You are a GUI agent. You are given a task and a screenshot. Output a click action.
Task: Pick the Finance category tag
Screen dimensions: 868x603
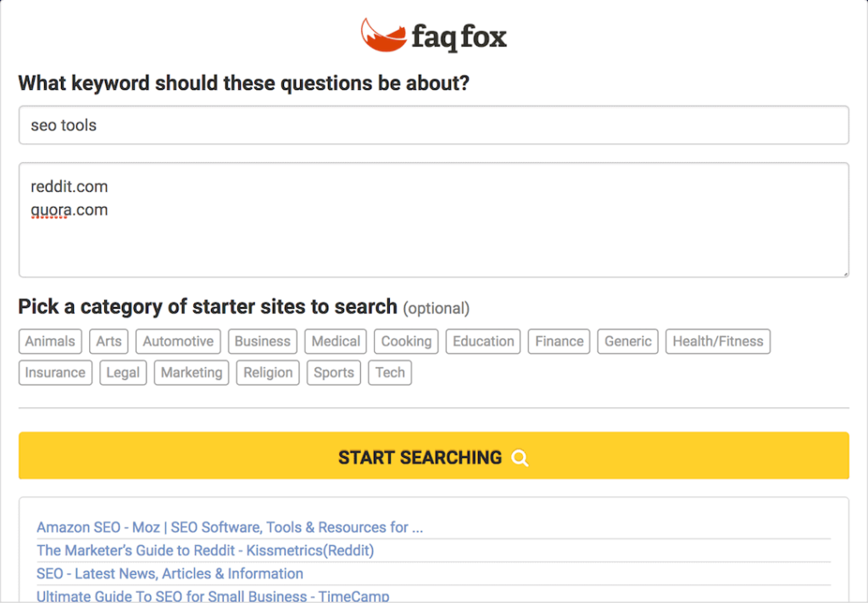559,341
